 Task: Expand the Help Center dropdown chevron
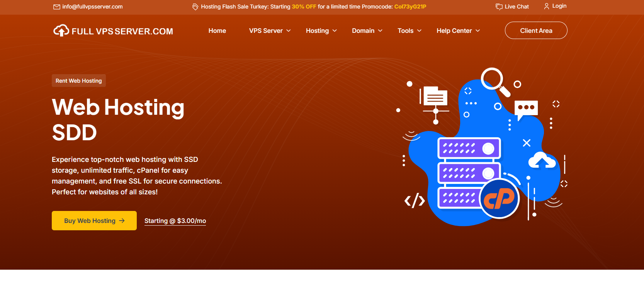pyautogui.click(x=478, y=31)
